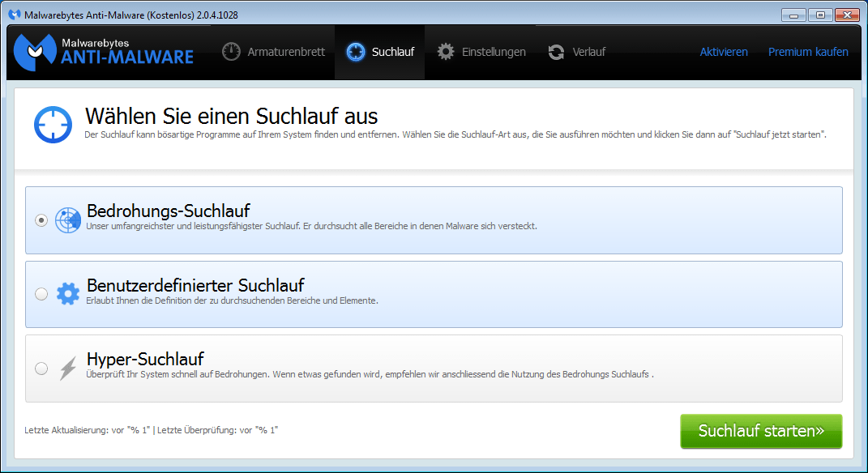This screenshot has width=868, height=473.
Task: Click the Malwarebytes Anti-Malware logo
Action: (x=104, y=51)
